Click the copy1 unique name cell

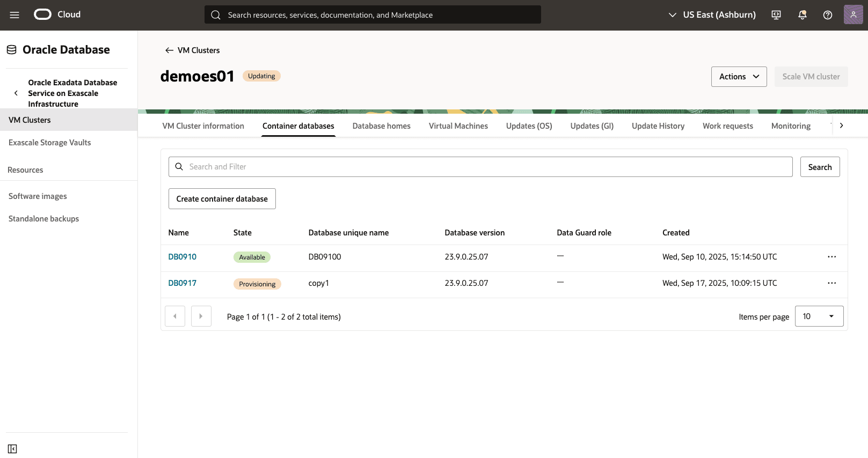(319, 283)
